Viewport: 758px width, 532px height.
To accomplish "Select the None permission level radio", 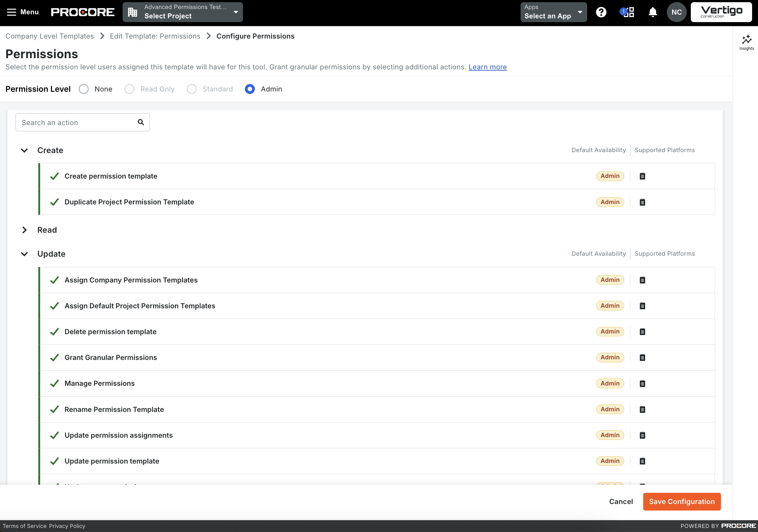I will coord(84,89).
